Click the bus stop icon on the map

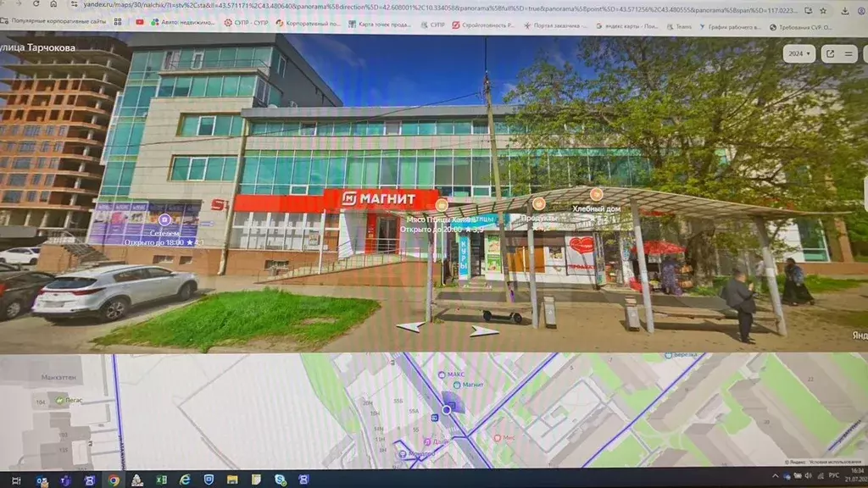(x=435, y=418)
